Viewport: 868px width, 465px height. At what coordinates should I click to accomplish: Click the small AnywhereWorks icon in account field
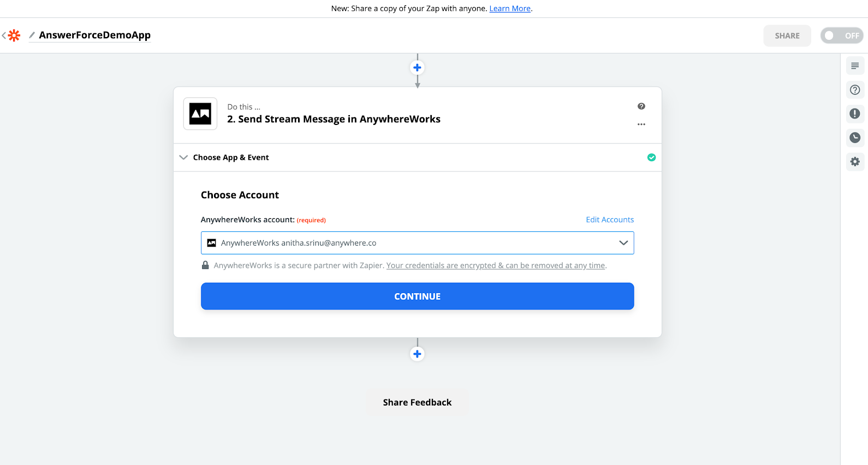[x=211, y=243]
